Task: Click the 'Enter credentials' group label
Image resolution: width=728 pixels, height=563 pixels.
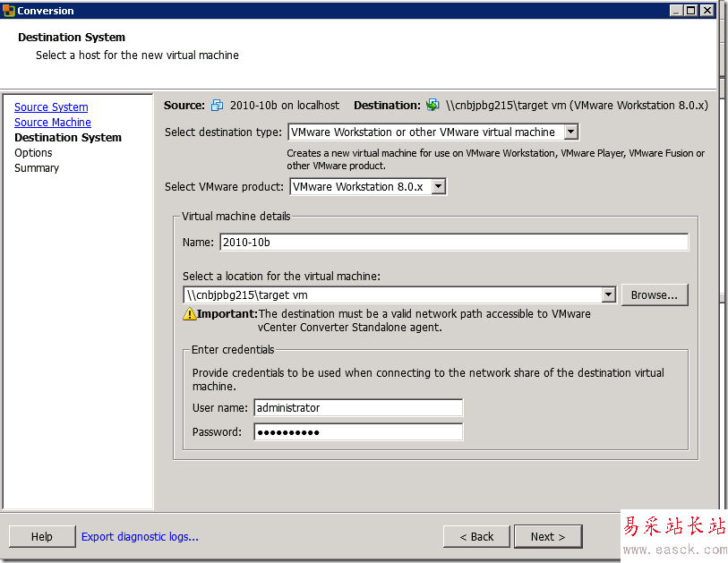Action: click(x=233, y=349)
